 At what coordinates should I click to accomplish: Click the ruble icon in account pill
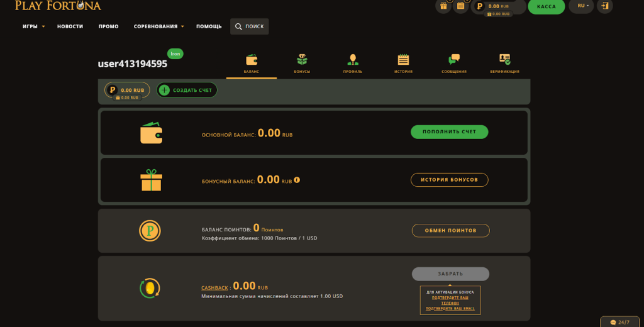112,90
